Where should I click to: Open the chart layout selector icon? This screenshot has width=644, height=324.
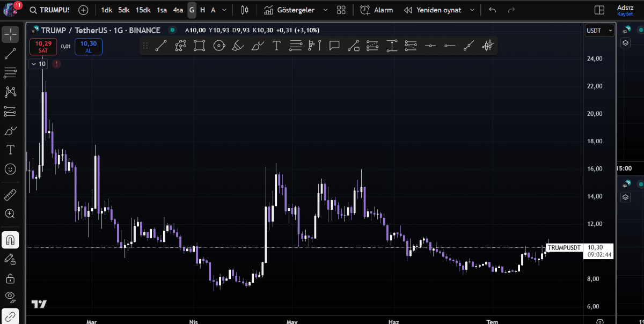click(599, 10)
